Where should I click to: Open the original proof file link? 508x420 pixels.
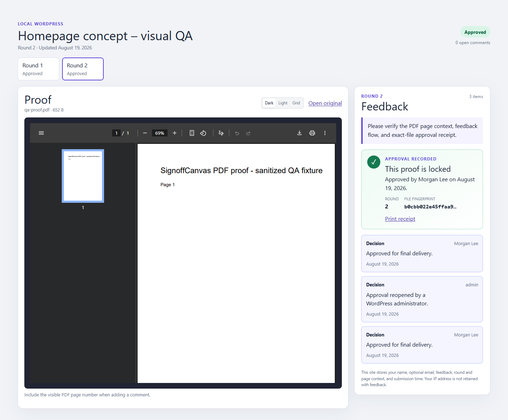325,103
